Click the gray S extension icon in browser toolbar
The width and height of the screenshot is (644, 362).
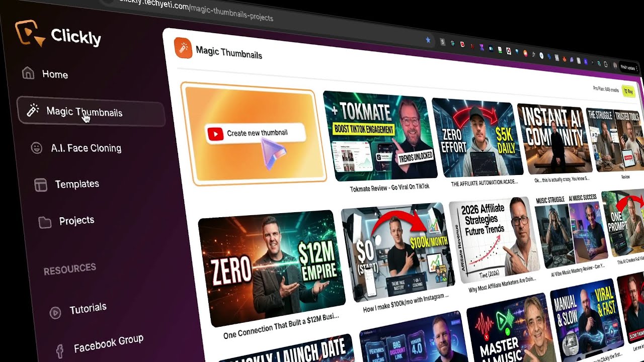pyautogui.click(x=443, y=42)
